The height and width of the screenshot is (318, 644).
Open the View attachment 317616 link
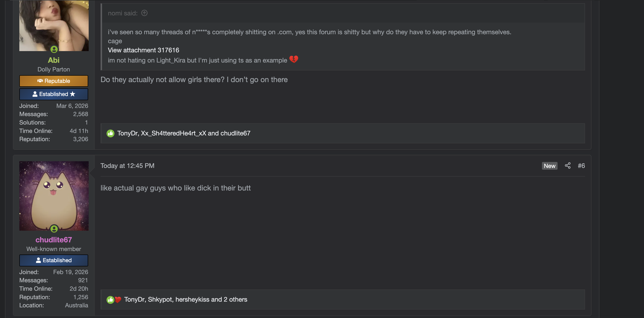point(143,50)
